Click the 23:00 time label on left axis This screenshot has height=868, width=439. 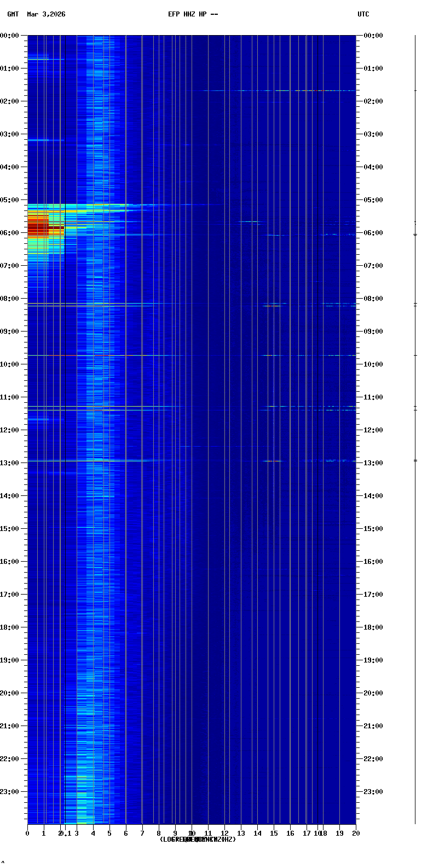(x=10, y=792)
